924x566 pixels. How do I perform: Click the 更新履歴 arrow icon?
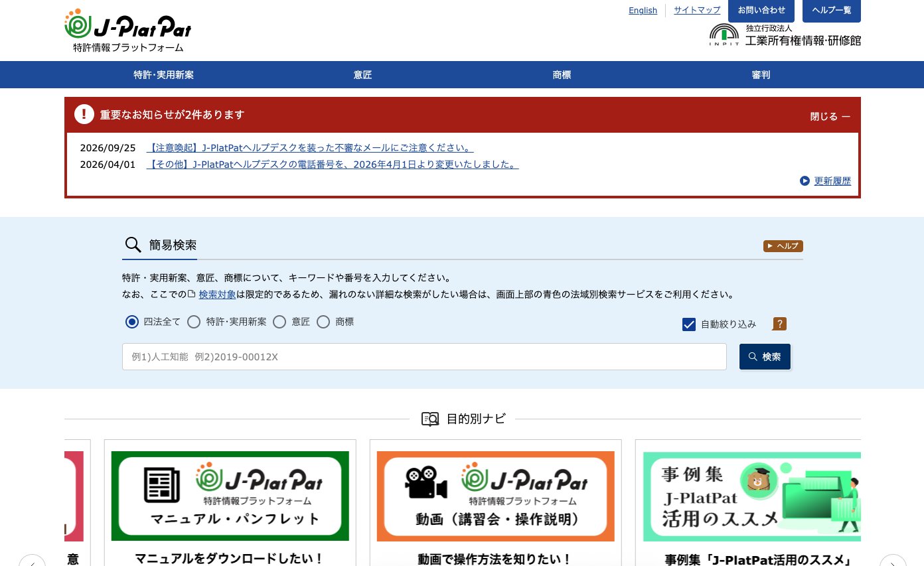[805, 180]
